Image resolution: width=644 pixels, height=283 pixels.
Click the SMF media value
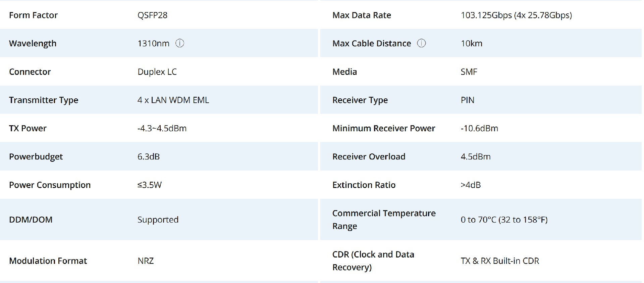pos(469,72)
